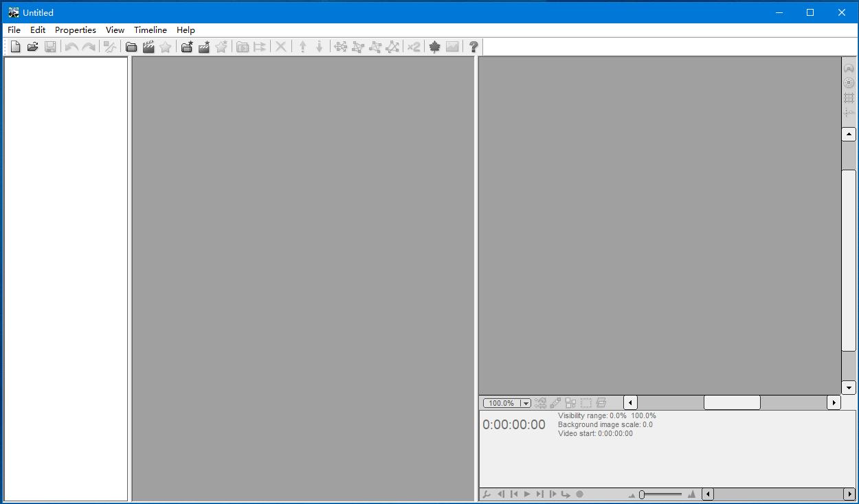Click the open-file folder icon
The width and height of the screenshot is (859, 504).
coord(32,47)
